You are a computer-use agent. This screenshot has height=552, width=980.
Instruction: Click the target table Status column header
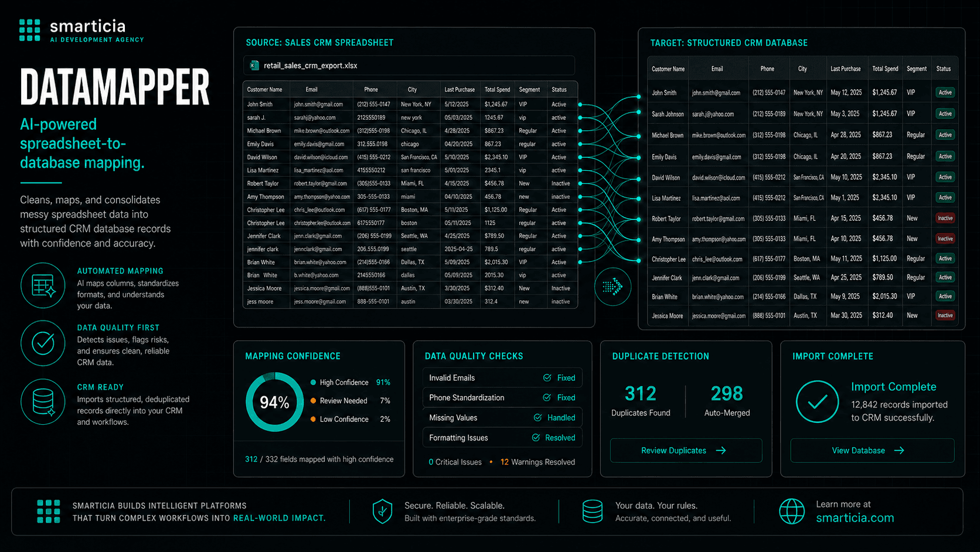(944, 69)
